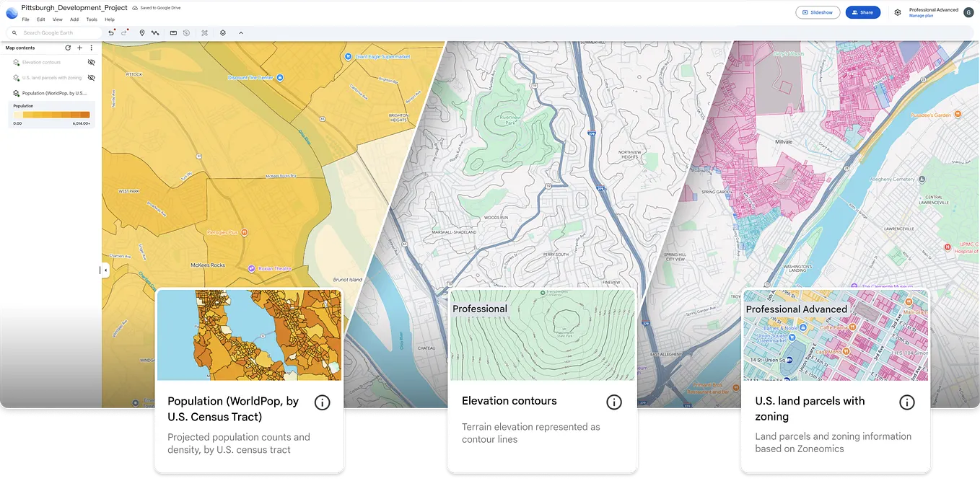Click the Slice tool icon in the toolbar

click(x=204, y=32)
